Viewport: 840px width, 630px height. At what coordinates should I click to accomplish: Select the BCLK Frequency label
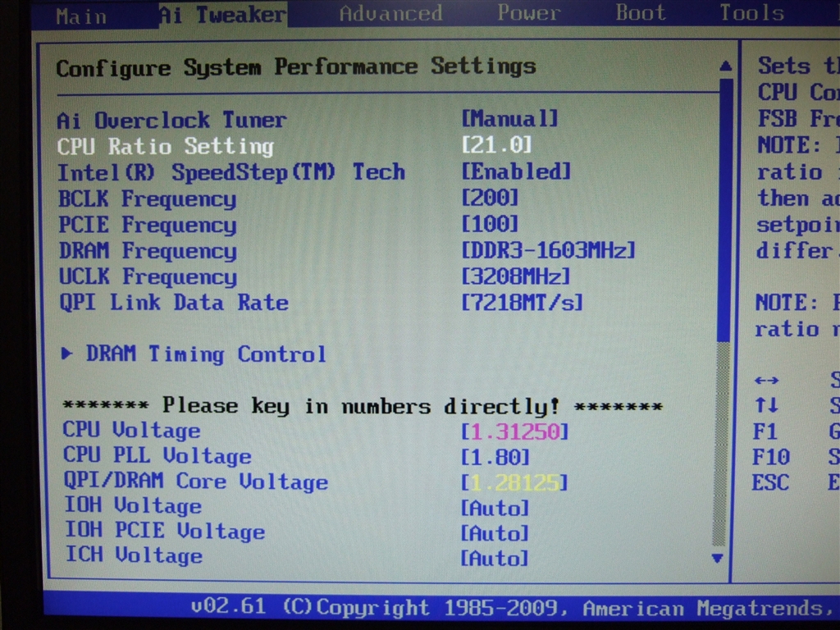click(x=148, y=199)
